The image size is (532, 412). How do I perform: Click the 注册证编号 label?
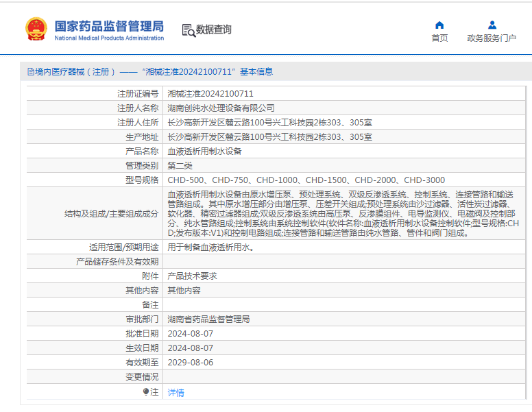click(138, 94)
